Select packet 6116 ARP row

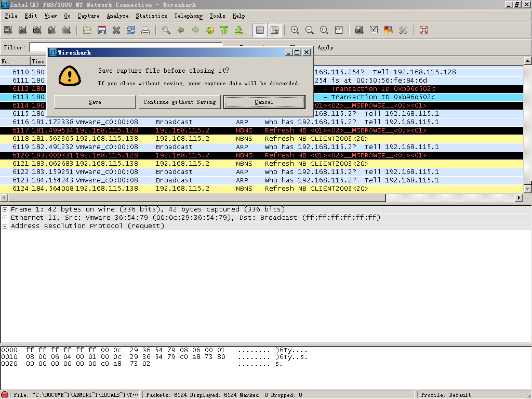pyautogui.click(x=262, y=122)
